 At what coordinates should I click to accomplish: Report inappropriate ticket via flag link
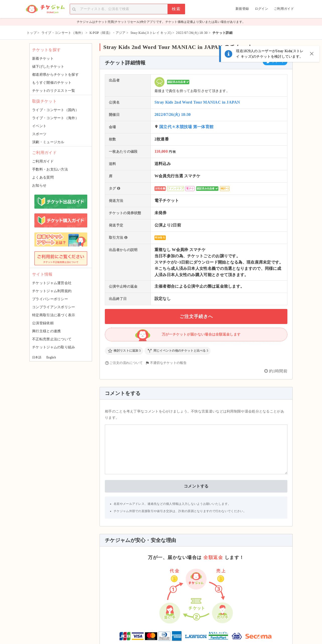click(166, 363)
